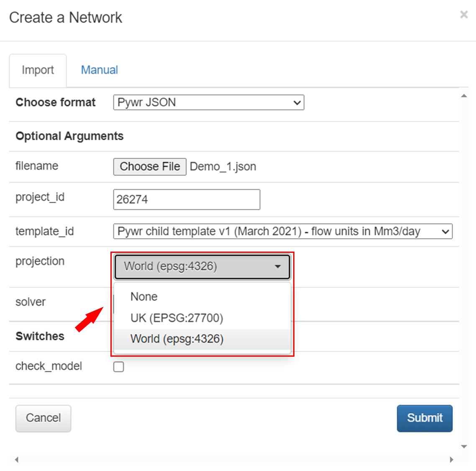
Task: Switch to the Import tab
Action: 38,70
